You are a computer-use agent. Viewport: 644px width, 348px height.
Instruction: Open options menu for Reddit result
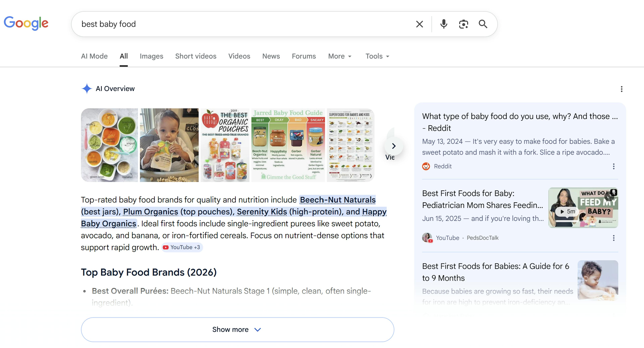(x=613, y=166)
